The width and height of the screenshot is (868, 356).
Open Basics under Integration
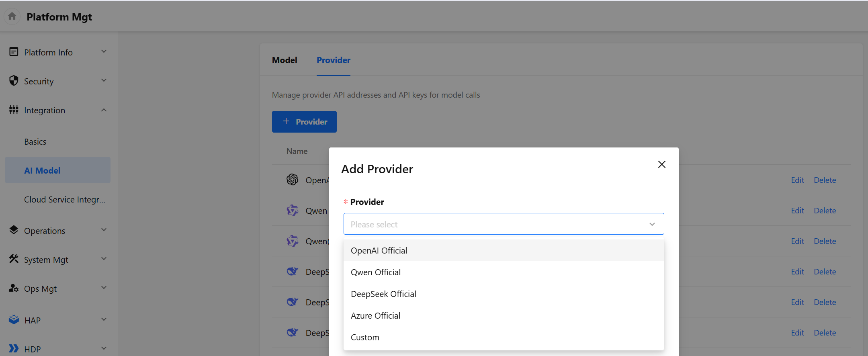click(x=35, y=142)
